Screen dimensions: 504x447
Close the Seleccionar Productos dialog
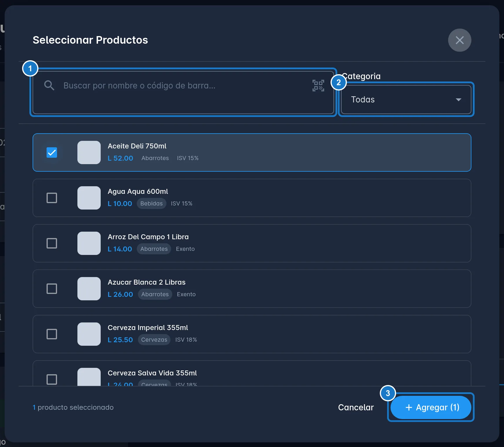[459, 40]
